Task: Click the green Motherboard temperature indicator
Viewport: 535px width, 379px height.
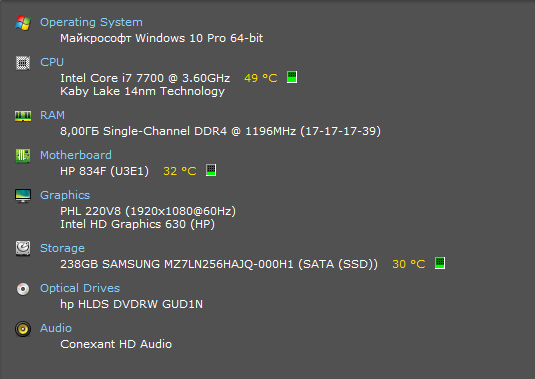Action: (x=211, y=170)
